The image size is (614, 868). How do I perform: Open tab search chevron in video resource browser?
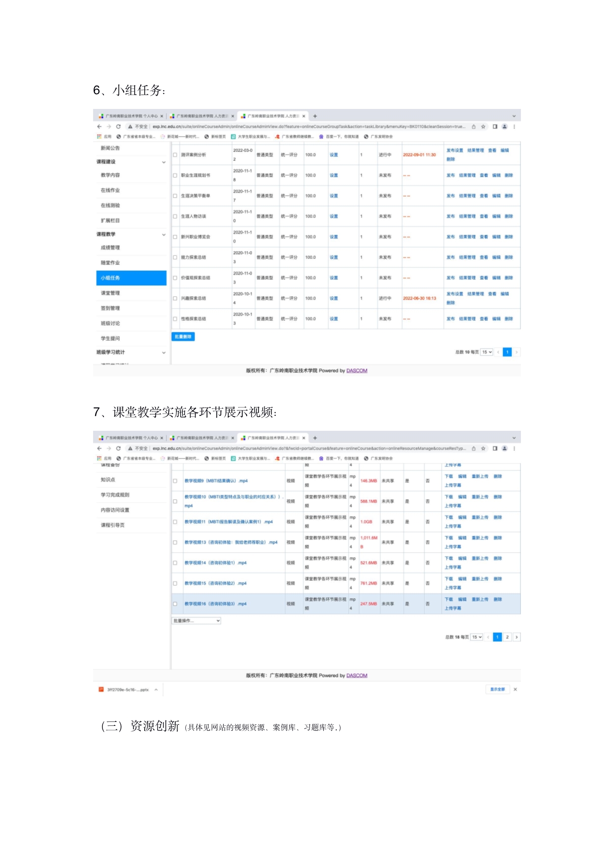click(514, 438)
